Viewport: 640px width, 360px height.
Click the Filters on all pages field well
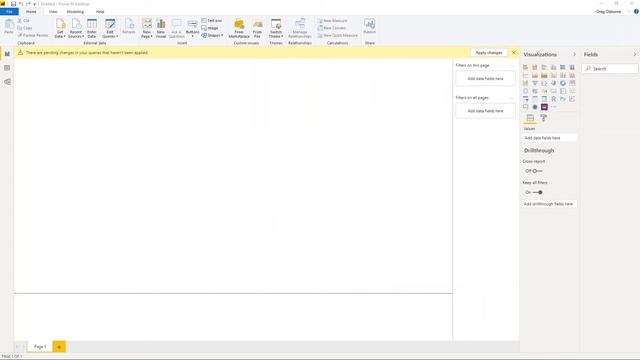click(x=485, y=111)
